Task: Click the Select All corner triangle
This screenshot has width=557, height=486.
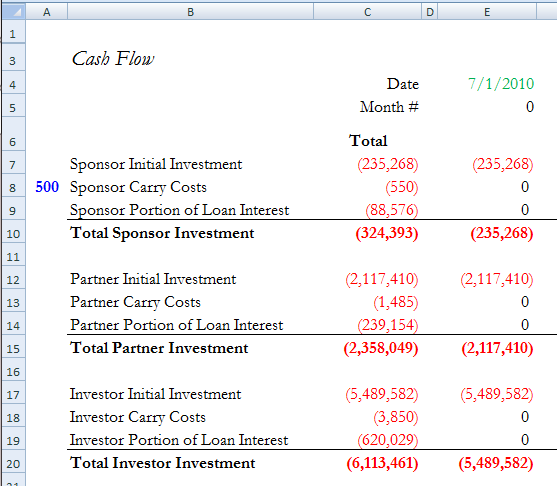Action: [13, 12]
